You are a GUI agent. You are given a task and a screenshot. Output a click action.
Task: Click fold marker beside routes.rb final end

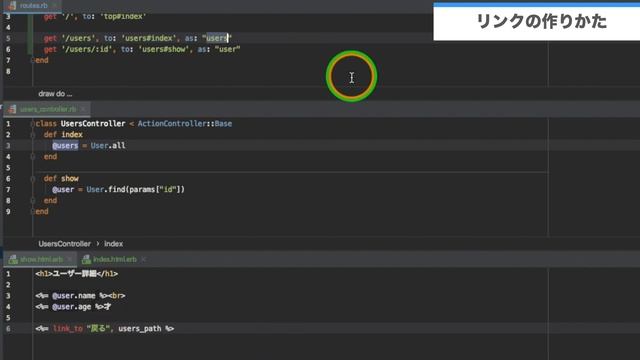(33, 60)
